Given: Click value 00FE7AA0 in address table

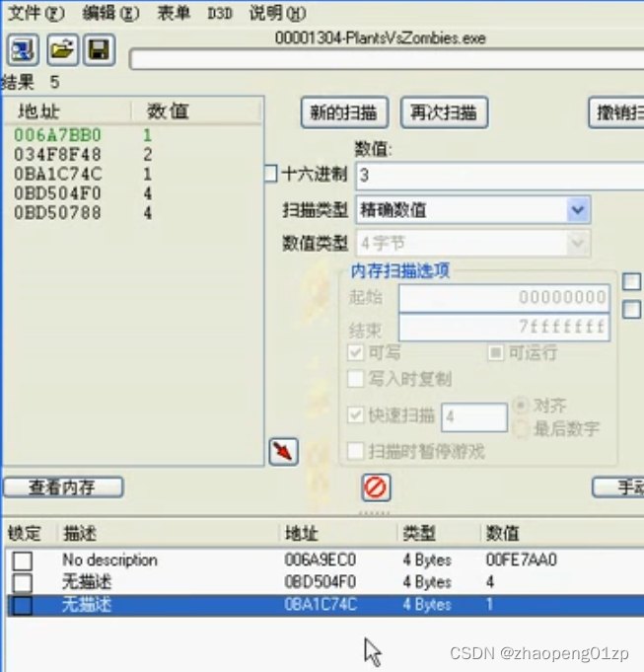Looking at the screenshot, I should pos(521,560).
